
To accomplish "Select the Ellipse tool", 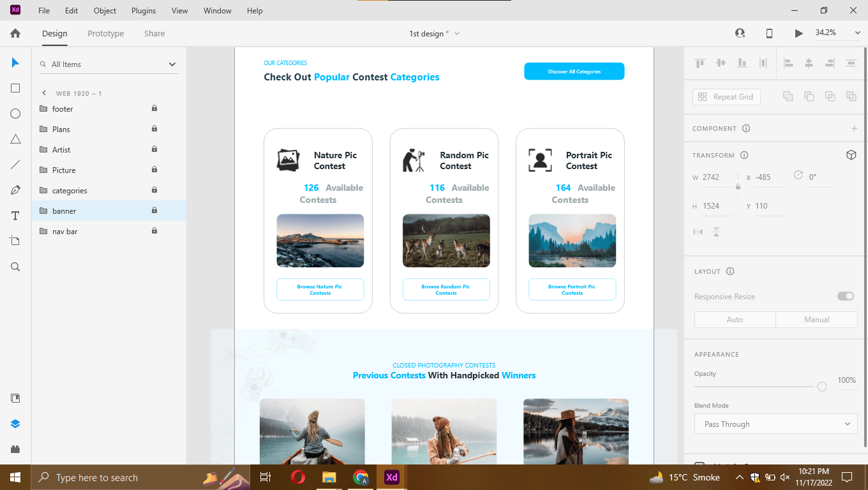I will tap(15, 114).
